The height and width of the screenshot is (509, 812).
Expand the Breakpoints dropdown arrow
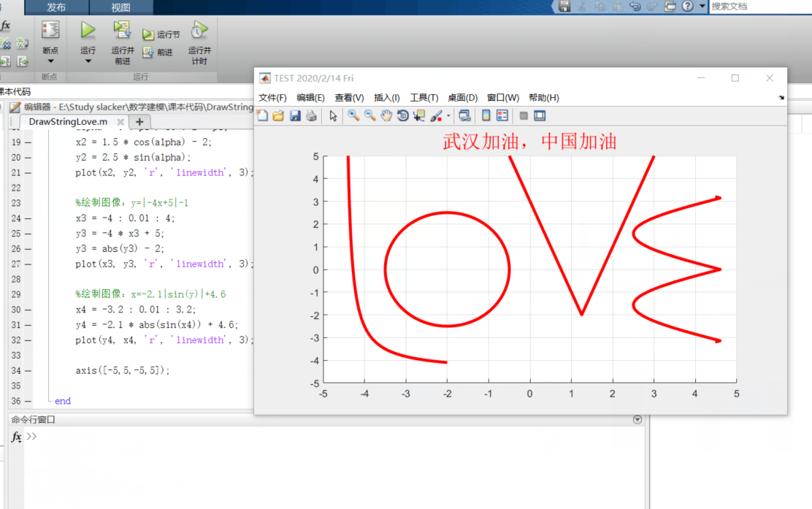coord(50,61)
